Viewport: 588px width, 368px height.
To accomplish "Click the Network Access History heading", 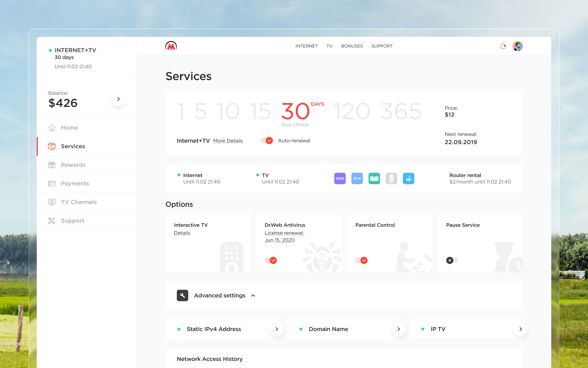I will [x=210, y=359].
